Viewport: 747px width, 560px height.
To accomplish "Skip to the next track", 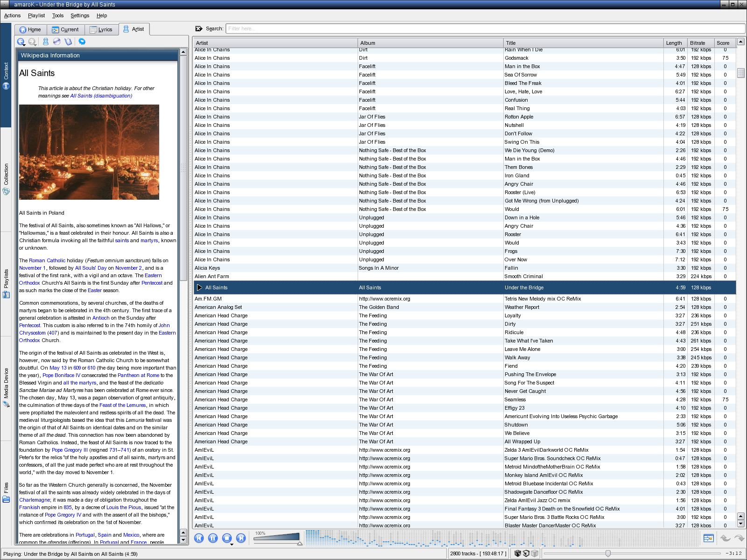I will point(241,538).
